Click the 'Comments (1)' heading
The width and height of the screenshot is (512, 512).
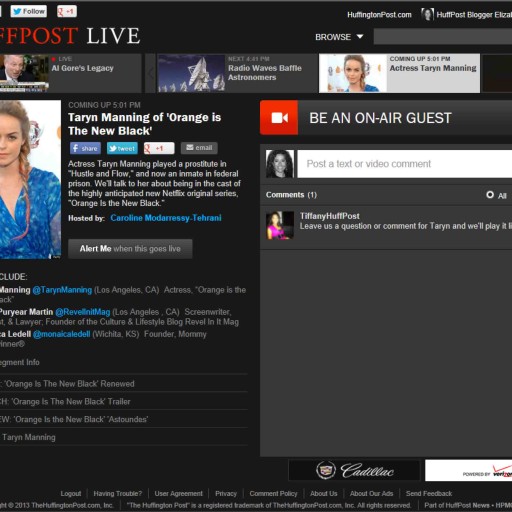point(291,195)
